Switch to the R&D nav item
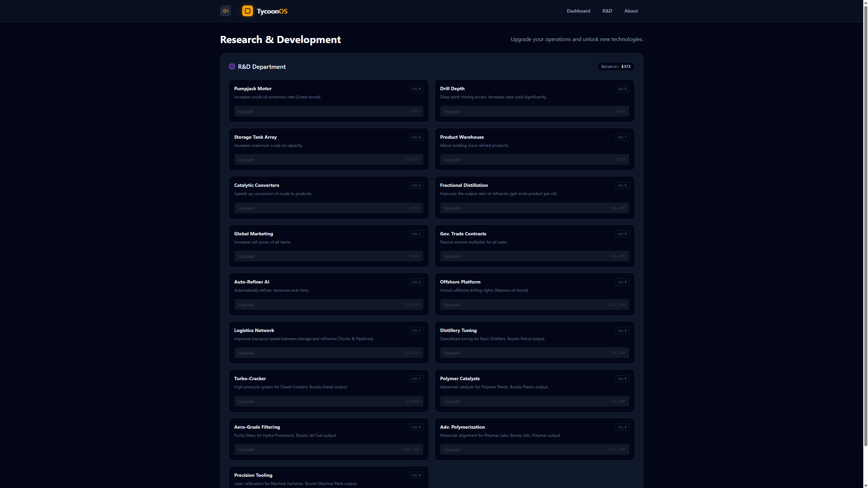868x488 pixels. (x=607, y=11)
